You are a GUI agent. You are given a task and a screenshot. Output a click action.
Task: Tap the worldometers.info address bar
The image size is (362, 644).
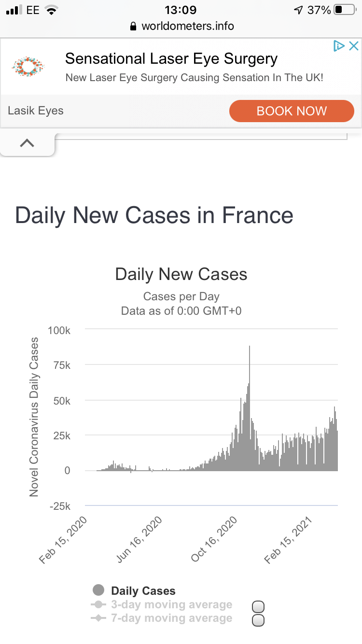pos(187,27)
